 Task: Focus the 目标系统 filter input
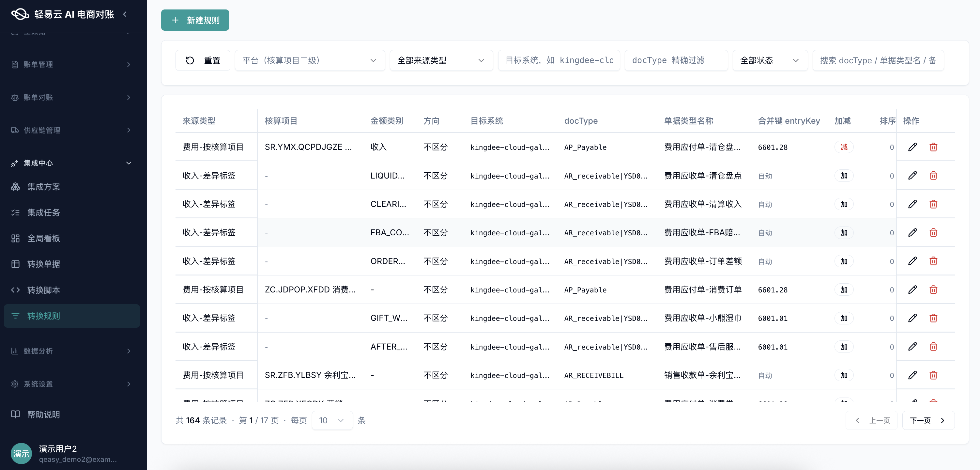coord(559,60)
